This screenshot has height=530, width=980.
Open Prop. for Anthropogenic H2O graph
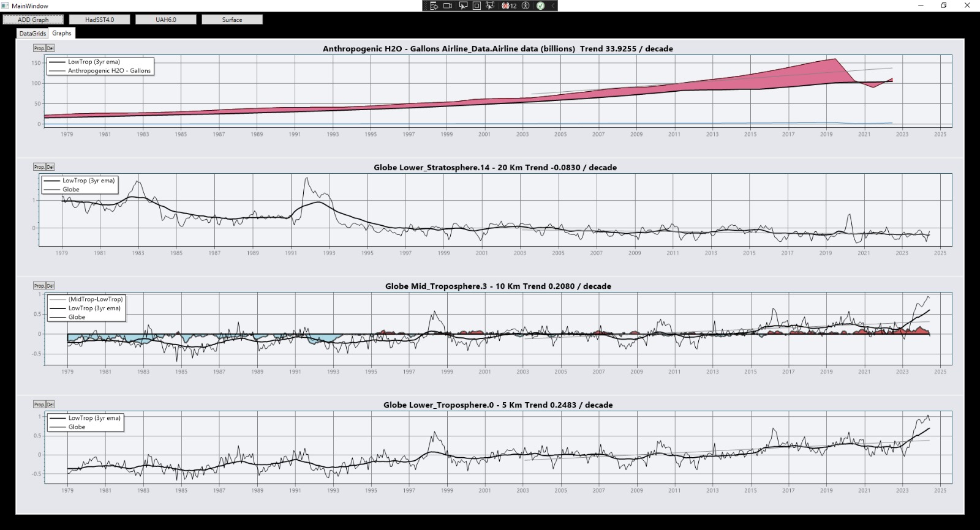(39, 48)
